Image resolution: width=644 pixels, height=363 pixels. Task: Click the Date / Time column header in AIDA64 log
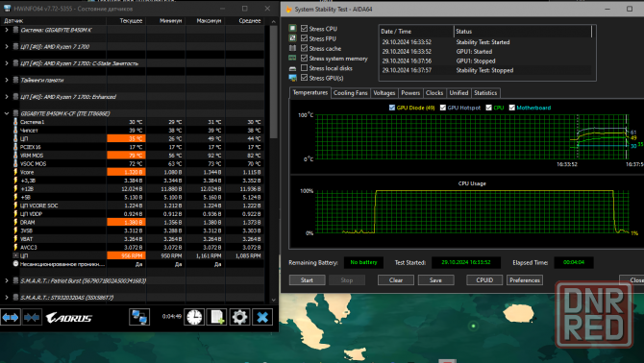pos(415,31)
